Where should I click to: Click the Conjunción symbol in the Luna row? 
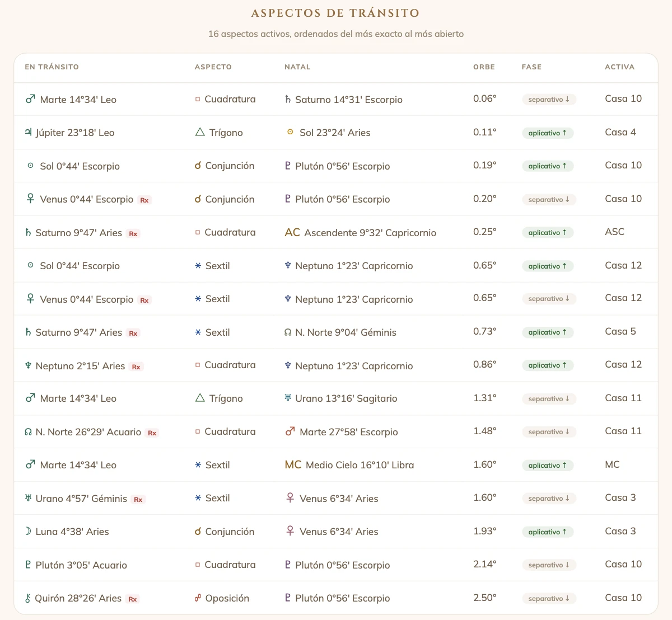[198, 532]
